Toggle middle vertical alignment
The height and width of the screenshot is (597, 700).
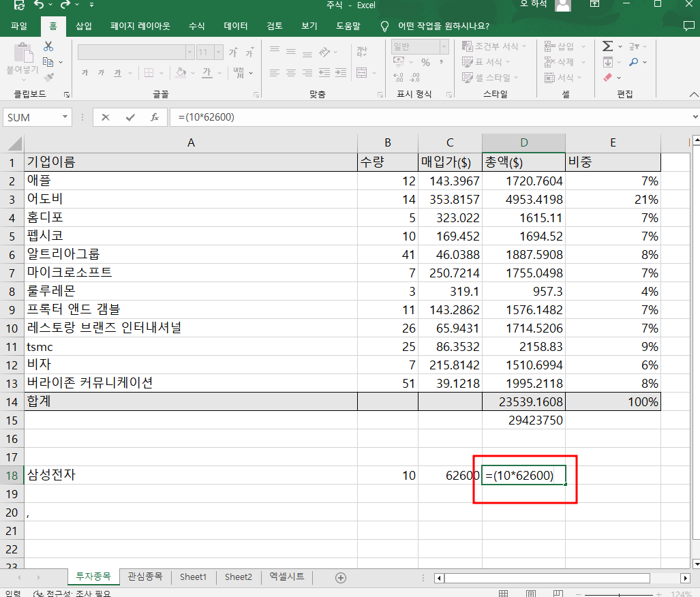[x=291, y=51]
